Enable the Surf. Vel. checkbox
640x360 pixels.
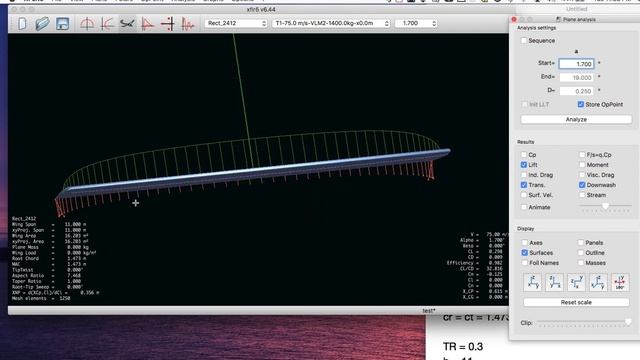coord(524,195)
